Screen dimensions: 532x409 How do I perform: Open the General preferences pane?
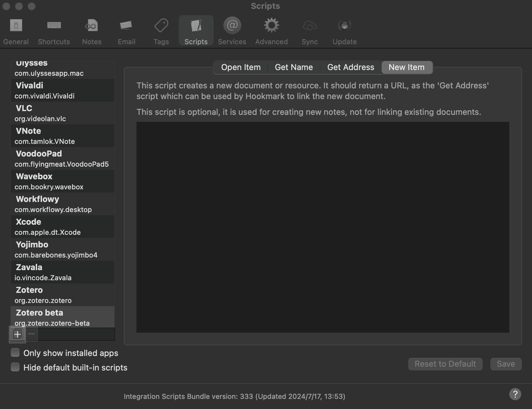16,31
